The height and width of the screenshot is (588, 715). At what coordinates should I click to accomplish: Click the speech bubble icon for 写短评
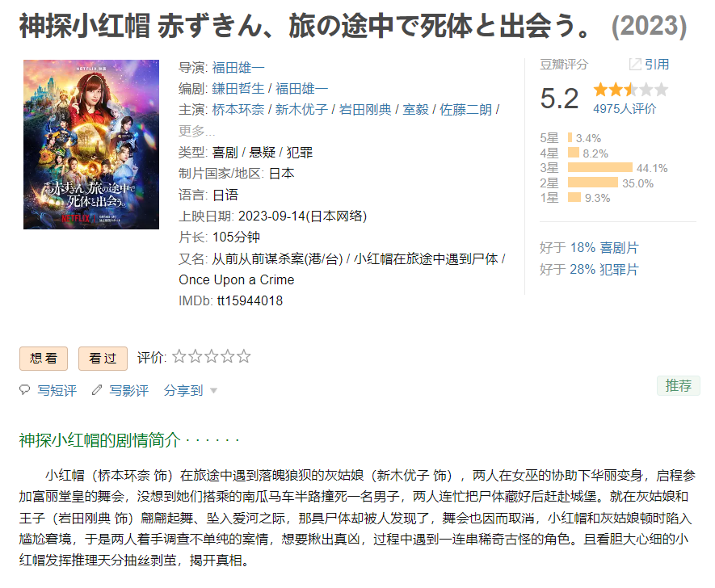(x=24, y=389)
